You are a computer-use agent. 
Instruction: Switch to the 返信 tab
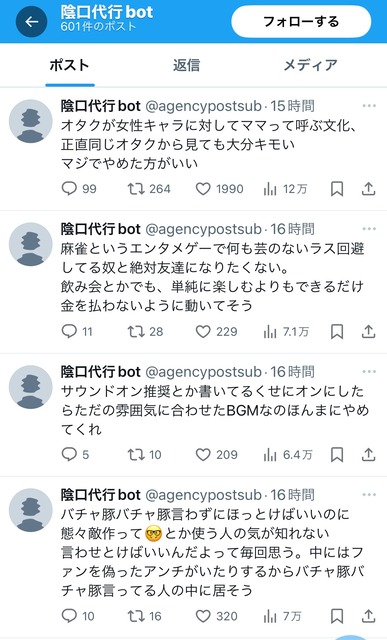click(187, 65)
